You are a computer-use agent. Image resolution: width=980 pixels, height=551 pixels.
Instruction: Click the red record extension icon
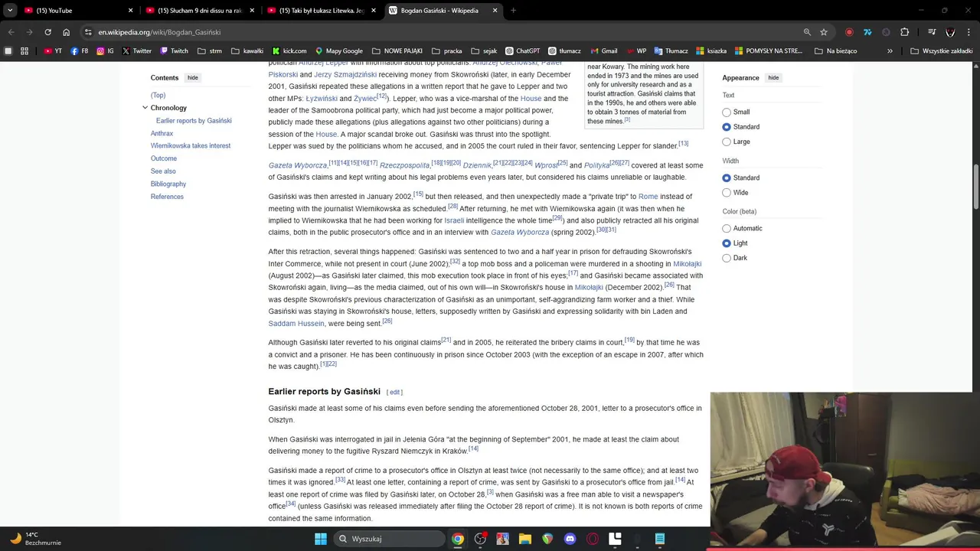[x=849, y=32]
